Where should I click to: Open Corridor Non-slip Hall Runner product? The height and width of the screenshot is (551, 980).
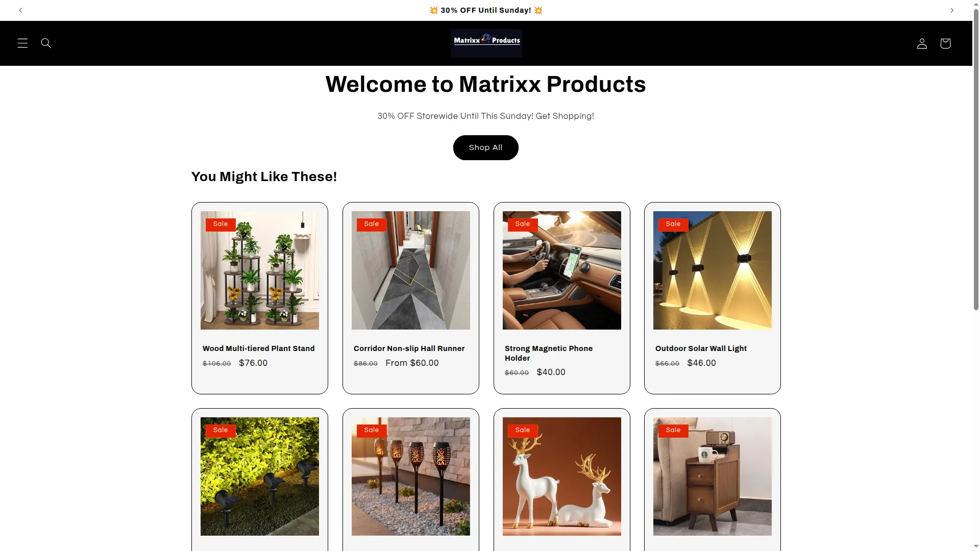pyautogui.click(x=409, y=348)
